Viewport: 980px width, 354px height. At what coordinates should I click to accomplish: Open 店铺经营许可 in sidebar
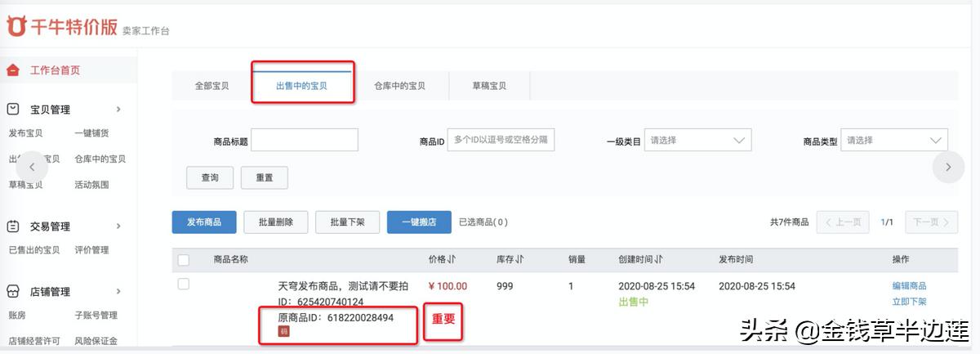coord(34,341)
